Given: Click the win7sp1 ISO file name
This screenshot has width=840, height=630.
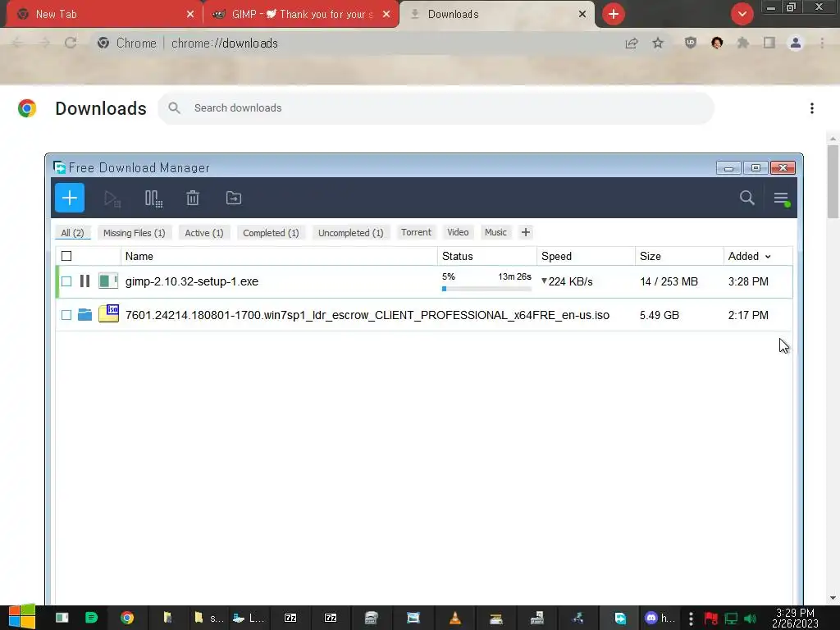Looking at the screenshot, I should tap(367, 315).
